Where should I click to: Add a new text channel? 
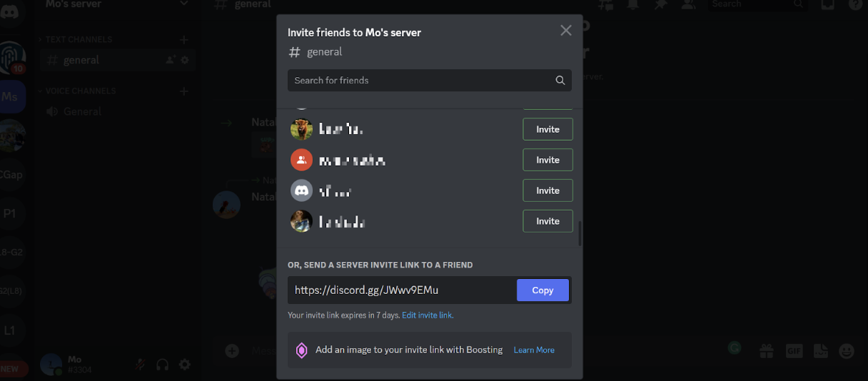(184, 39)
